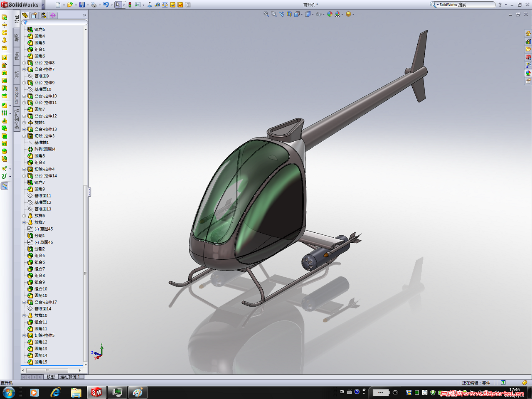Select the 镜向7 feature
This screenshot has height=399, width=532.
[x=36, y=182]
